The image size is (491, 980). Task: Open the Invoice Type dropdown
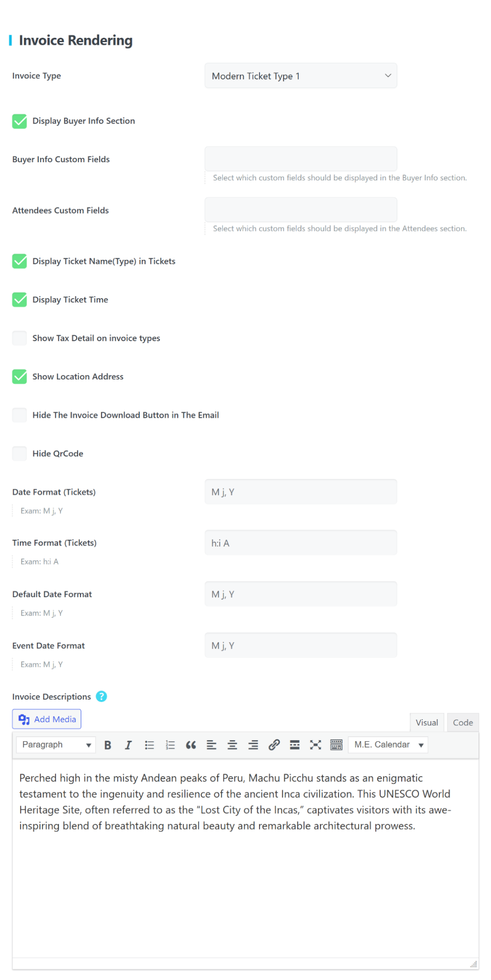tap(301, 76)
